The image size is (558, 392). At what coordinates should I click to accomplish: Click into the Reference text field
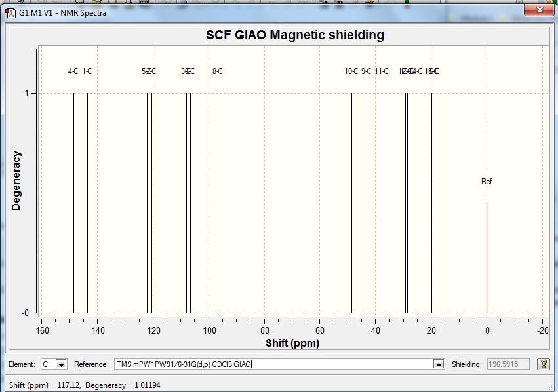(273, 364)
